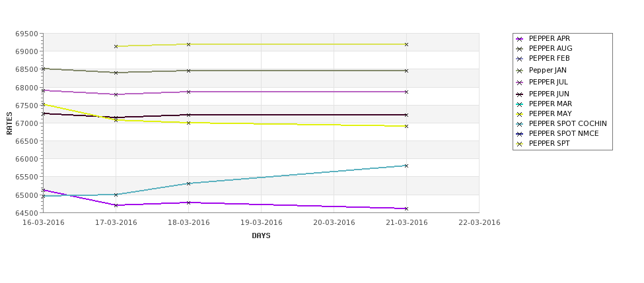Viewport: 644px width, 283px height.
Task: Click the 18-03-2016 x-axis date label
Action: pos(188,222)
